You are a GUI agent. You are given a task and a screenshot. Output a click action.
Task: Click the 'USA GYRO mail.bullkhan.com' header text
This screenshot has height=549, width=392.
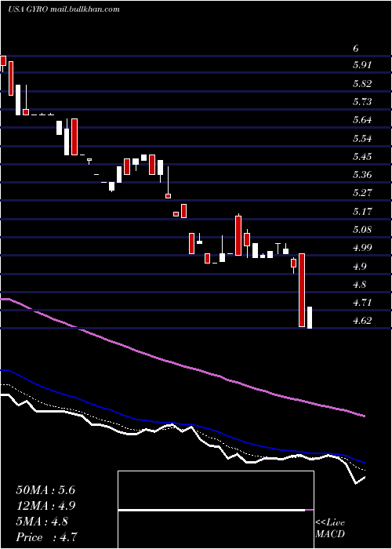[x=64, y=9]
